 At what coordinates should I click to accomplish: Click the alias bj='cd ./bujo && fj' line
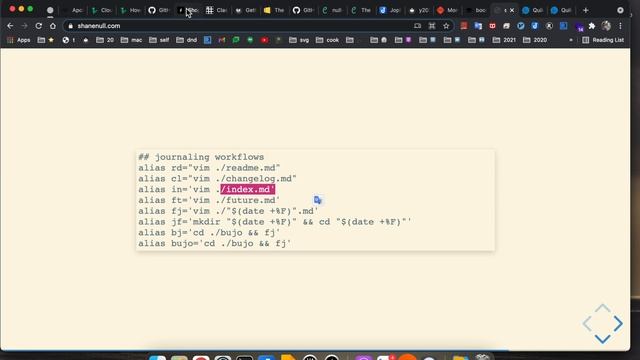coord(209,233)
